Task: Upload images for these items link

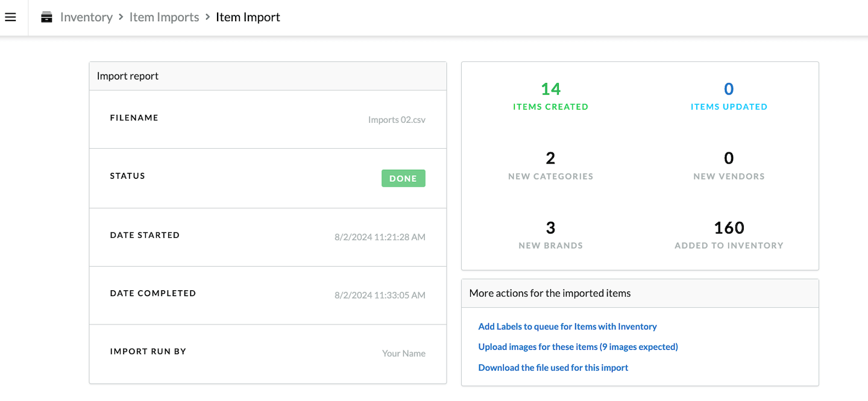Action: (x=578, y=347)
